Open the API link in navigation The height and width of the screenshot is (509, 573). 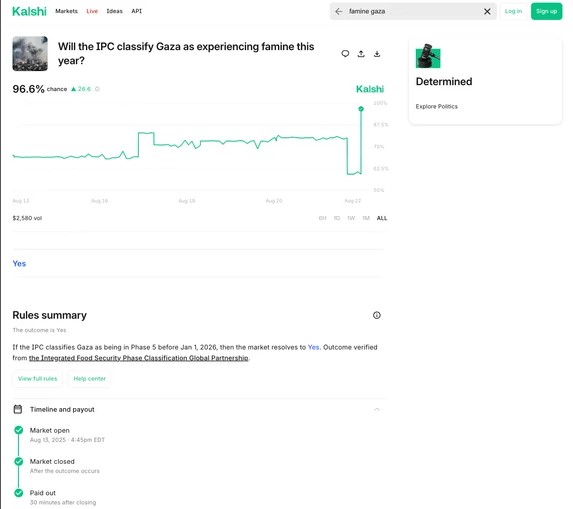tap(136, 11)
